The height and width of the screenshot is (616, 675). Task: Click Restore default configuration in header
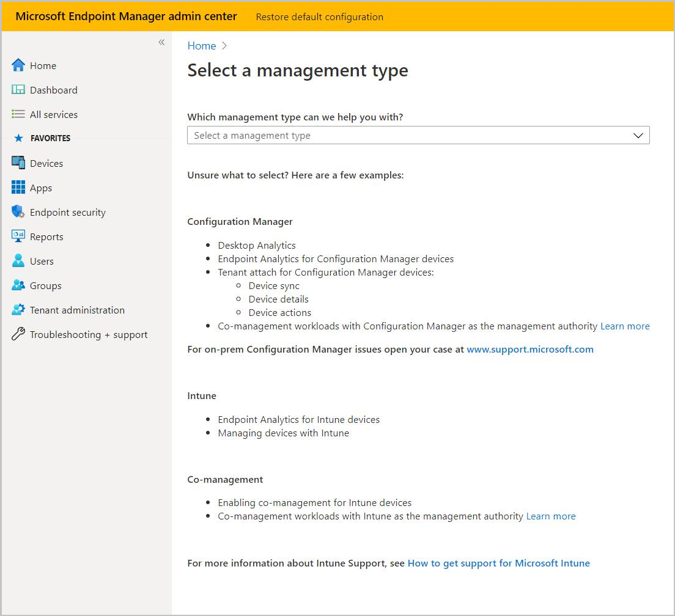point(319,16)
